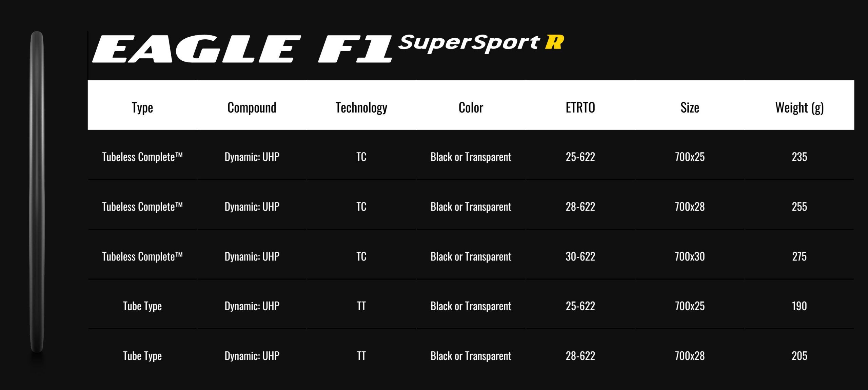Screen dimensions: 868x390
Task: Click the SuperSport wordmark
Action: pos(469,43)
